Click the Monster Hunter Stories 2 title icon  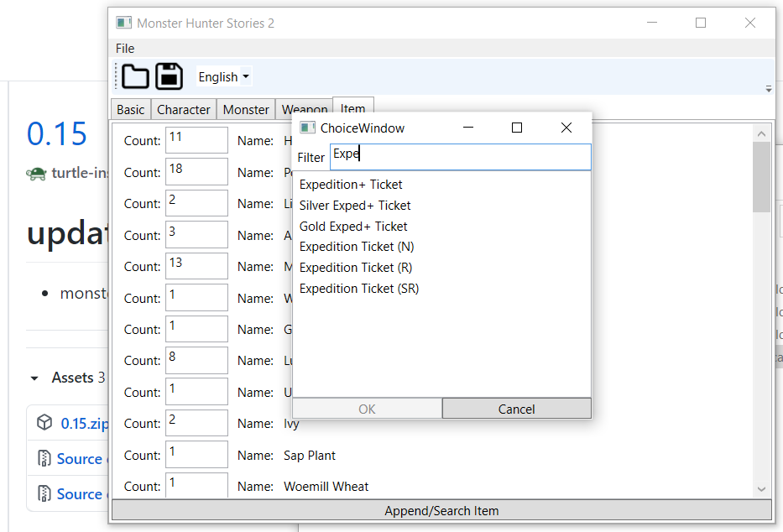click(123, 23)
